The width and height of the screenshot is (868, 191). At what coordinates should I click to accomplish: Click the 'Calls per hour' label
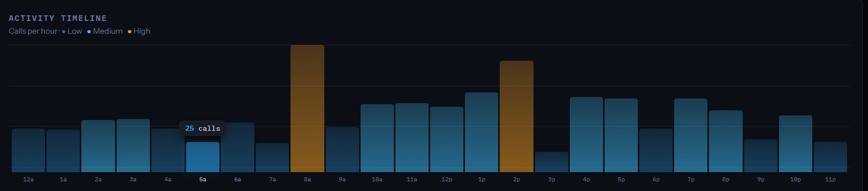33,31
